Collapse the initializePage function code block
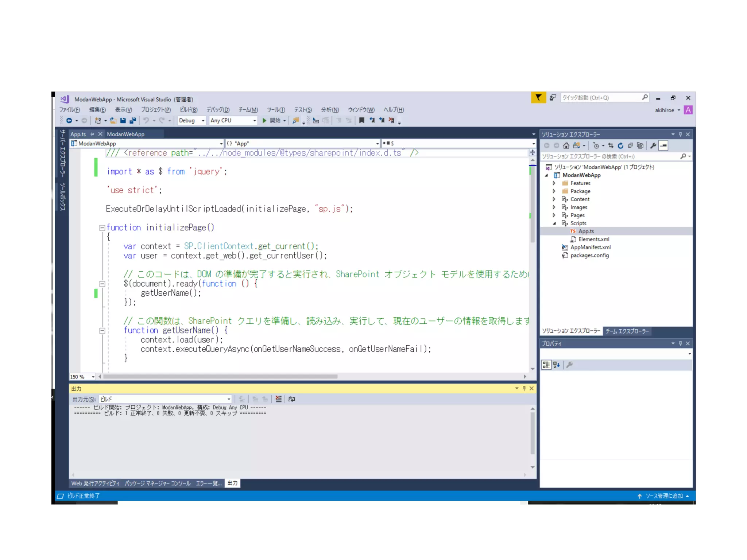This screenshot has width=747, height=560. 102,228
